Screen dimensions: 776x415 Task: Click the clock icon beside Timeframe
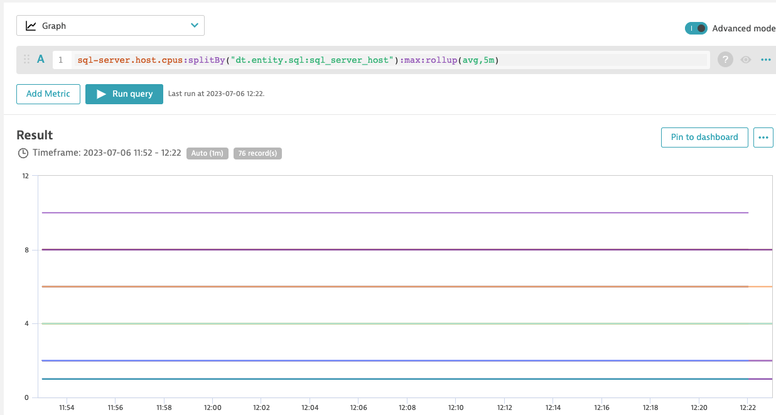pos(23,153)
